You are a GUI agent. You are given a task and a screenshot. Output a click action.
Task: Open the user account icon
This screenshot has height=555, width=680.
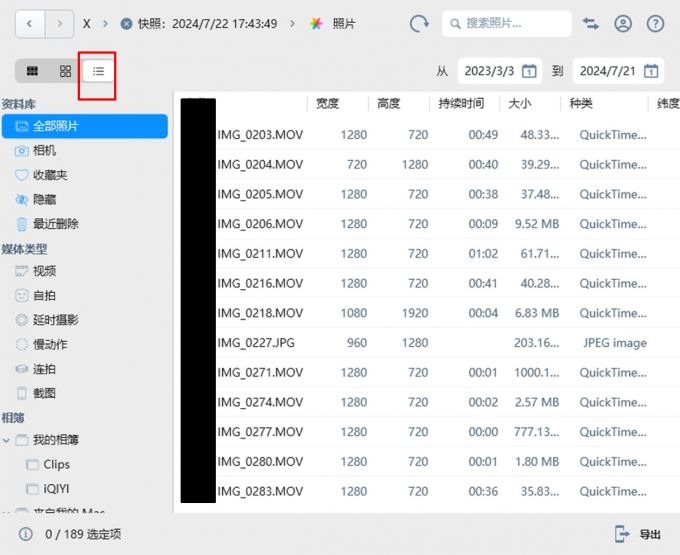click(x=623, y=23)
